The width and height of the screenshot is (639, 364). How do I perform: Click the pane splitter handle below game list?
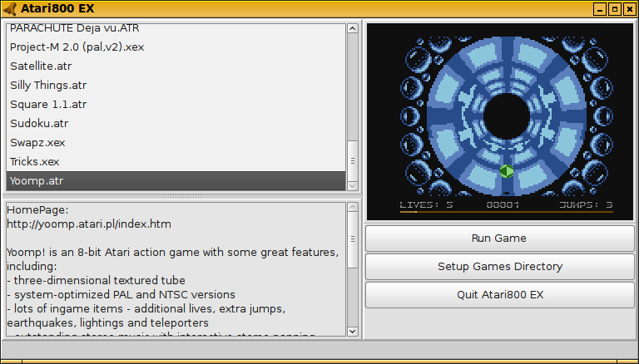[181, 196]
